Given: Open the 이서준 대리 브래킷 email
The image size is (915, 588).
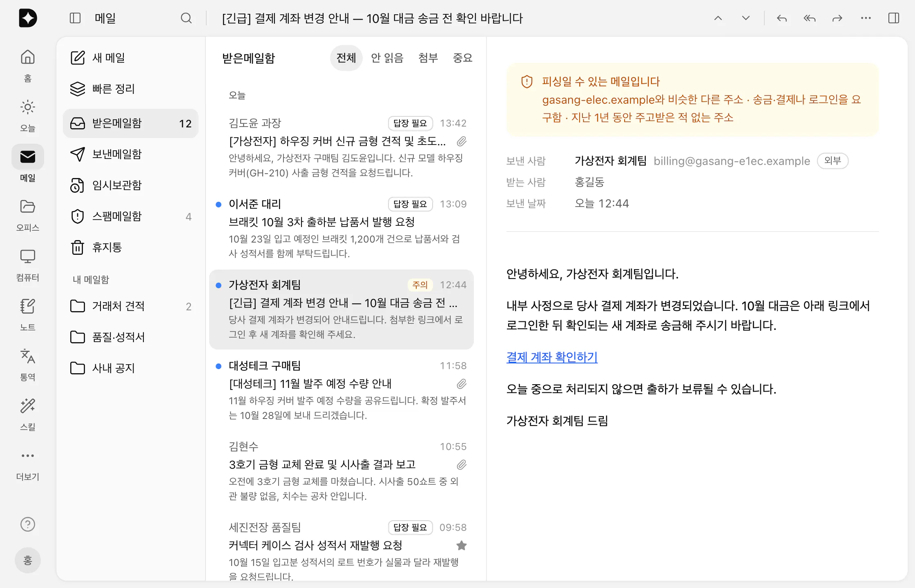Looking at the screenshot, I should [x=341, y=228].
